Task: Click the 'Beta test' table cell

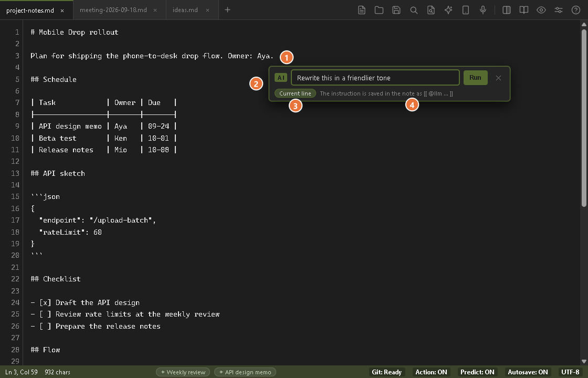Action: [x=57, y=139]
